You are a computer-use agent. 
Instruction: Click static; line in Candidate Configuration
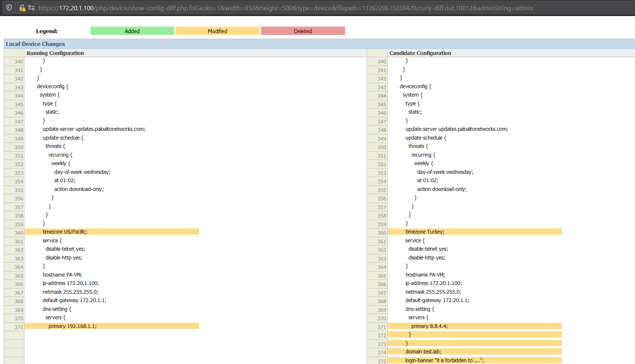point(415,112)
